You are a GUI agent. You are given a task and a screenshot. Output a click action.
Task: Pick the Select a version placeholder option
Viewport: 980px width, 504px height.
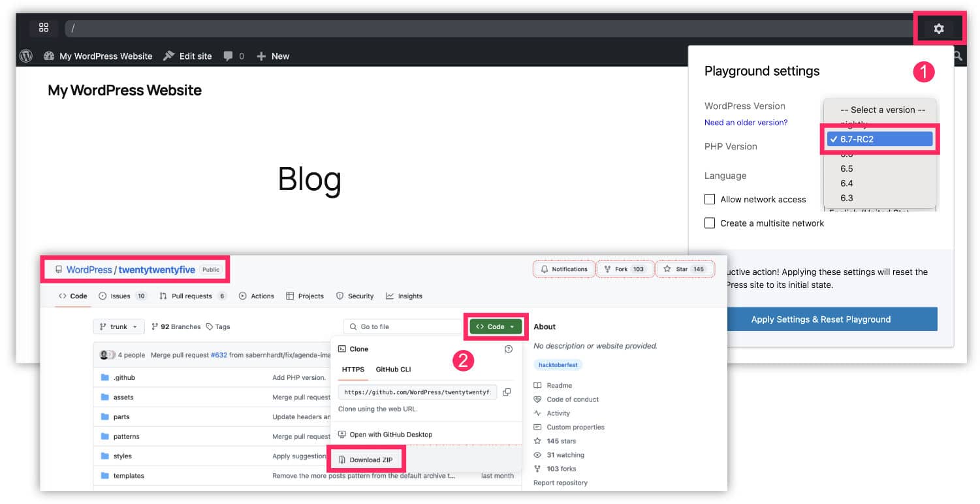point(883,110)
